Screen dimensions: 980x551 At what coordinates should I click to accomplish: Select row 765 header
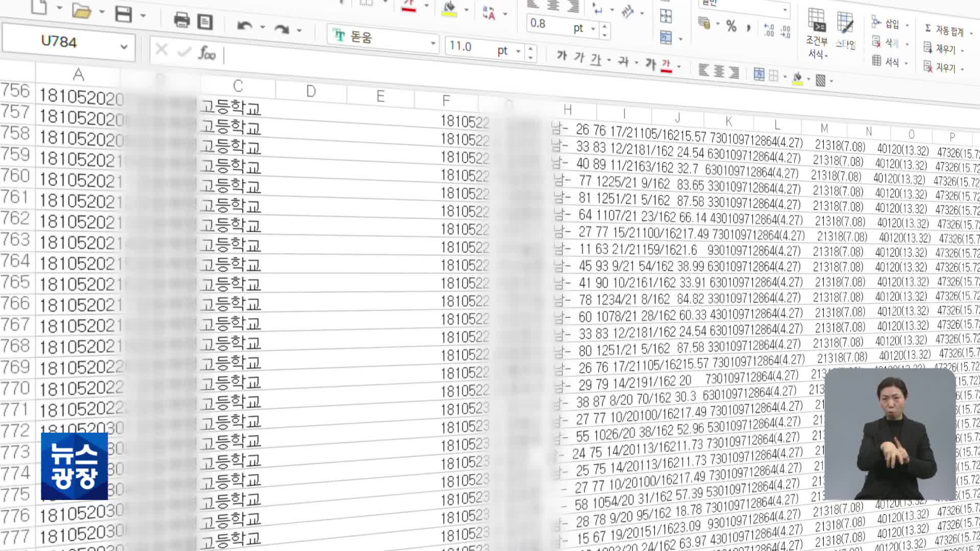[16, 282]
